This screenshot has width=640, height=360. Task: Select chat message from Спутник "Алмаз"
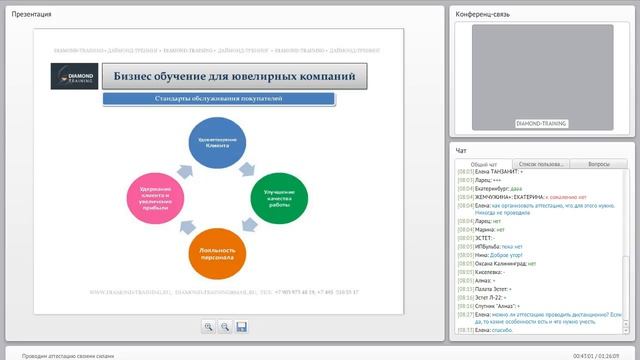pos(489,306)
